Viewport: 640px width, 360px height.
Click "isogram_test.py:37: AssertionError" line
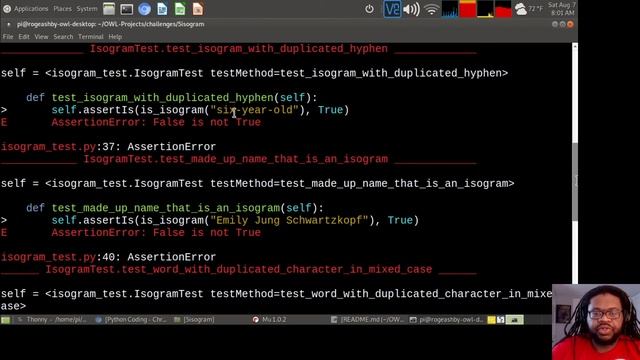click(x=109, y=147)
